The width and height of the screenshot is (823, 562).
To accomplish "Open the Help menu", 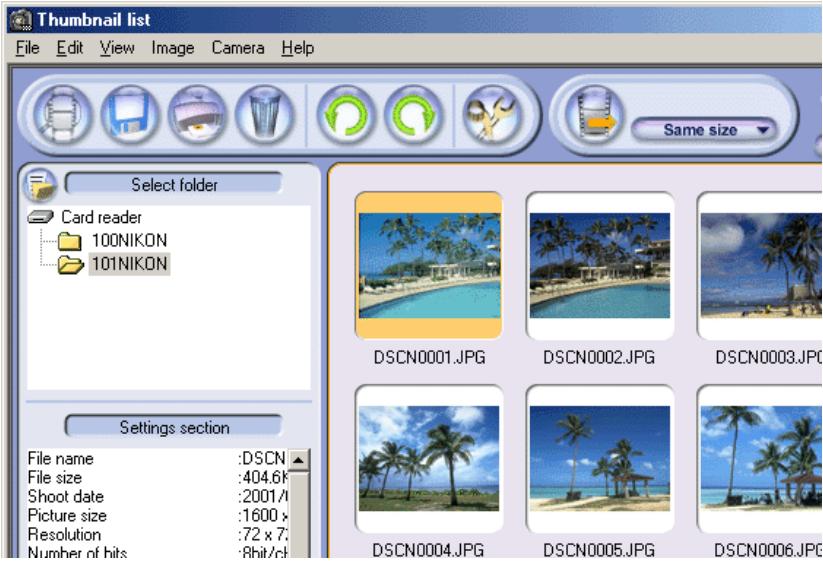I will (298, 48).
